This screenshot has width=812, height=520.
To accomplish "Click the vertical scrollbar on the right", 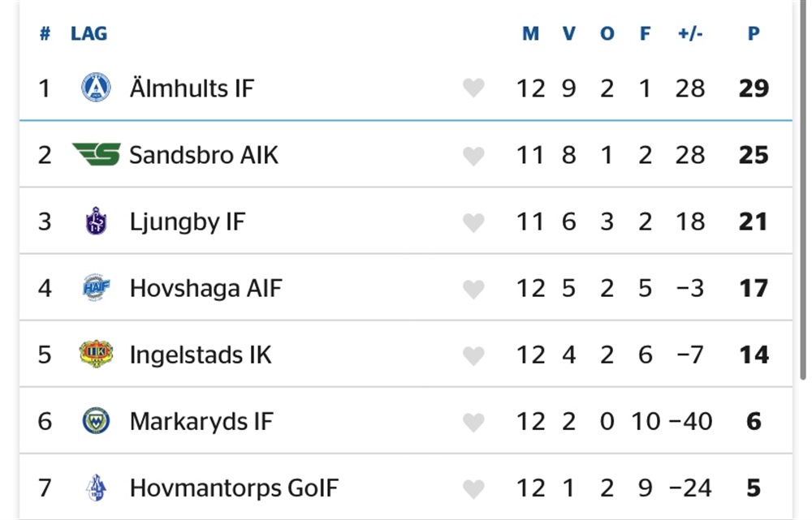I will coord(803,190).
